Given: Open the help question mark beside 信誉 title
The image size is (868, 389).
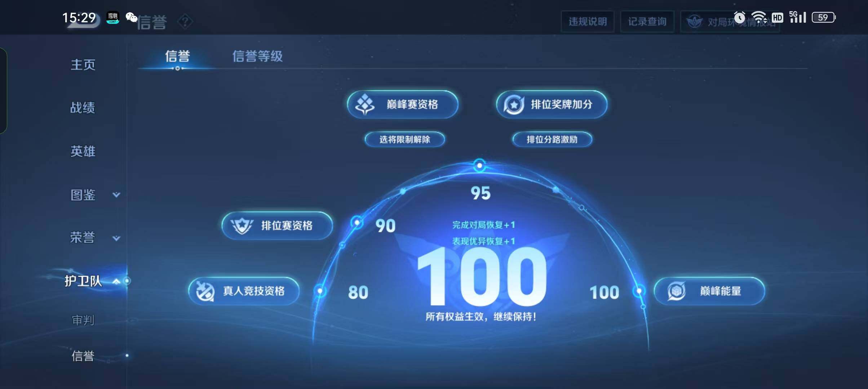Looking at the screenshot, I should [185, 22].
